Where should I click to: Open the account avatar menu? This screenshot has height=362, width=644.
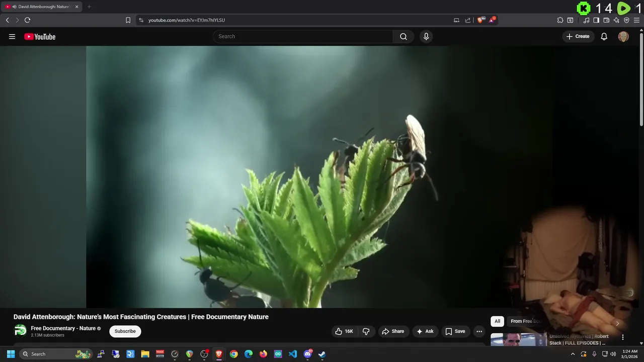click(623, 37)
